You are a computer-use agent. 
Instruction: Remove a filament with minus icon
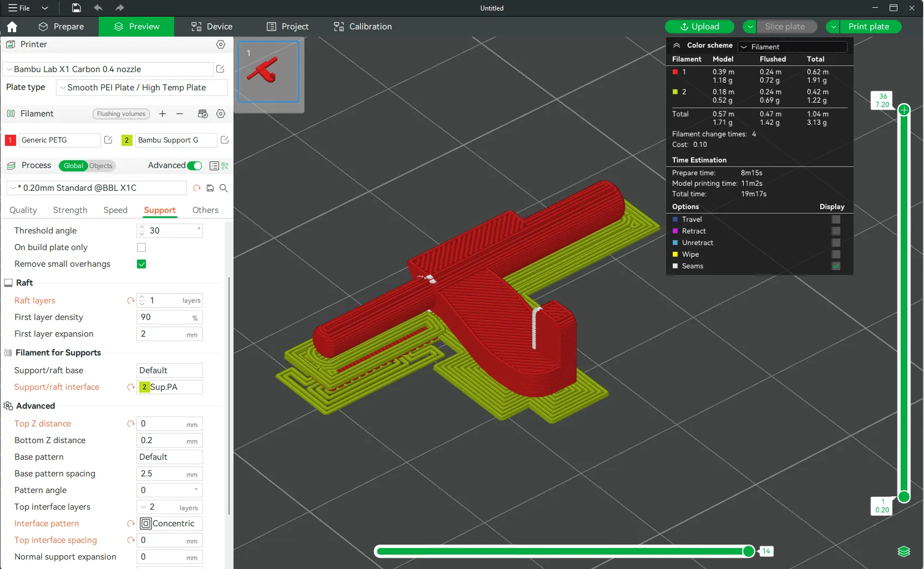180,114
